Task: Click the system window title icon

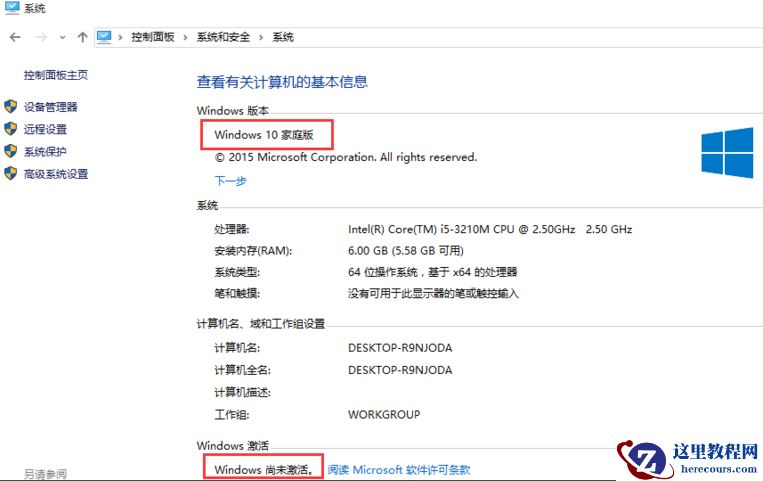Action: click(12, 7)
